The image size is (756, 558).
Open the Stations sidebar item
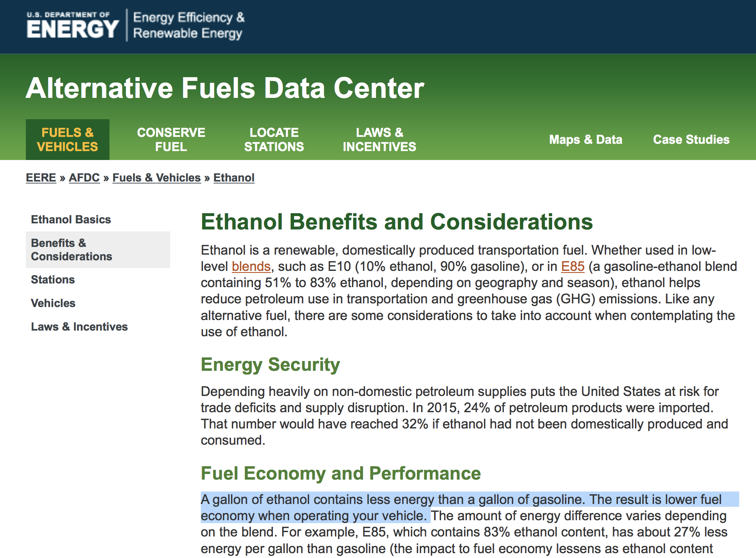click(x=53, y=279)
